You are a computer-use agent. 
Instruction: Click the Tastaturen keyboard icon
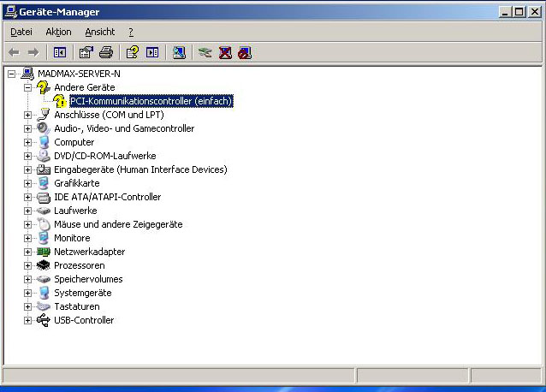click(x=44, y=306)
